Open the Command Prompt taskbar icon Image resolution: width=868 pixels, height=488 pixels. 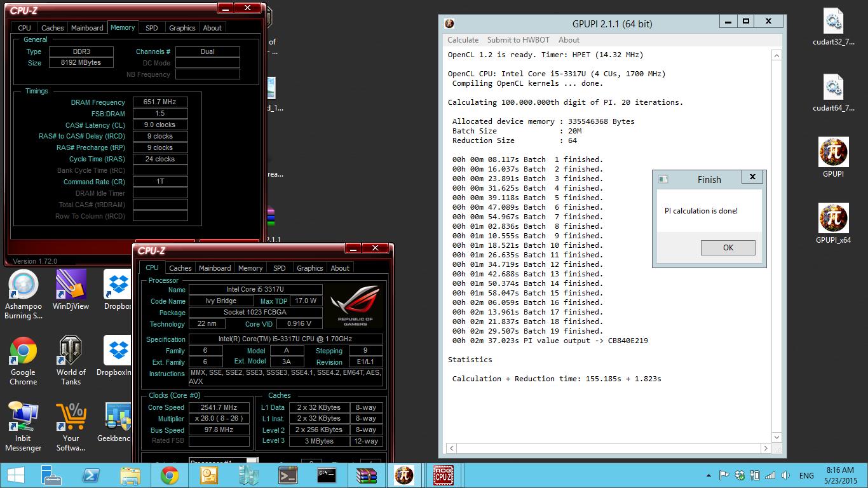[327, 475]
